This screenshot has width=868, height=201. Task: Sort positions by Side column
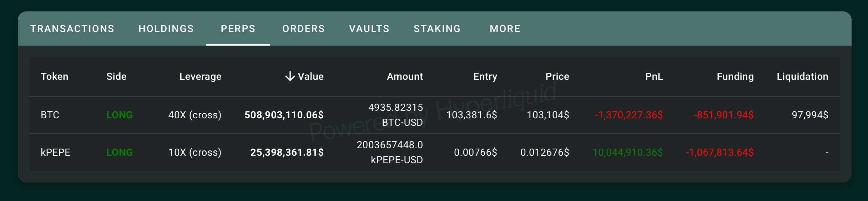(x=116, y=77)
